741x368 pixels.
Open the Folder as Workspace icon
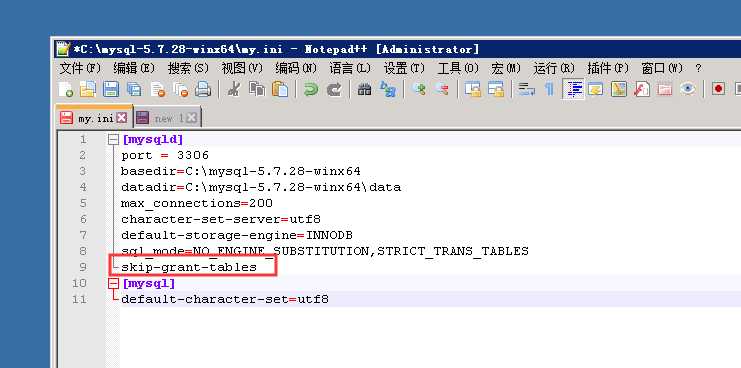coord(664,89)
